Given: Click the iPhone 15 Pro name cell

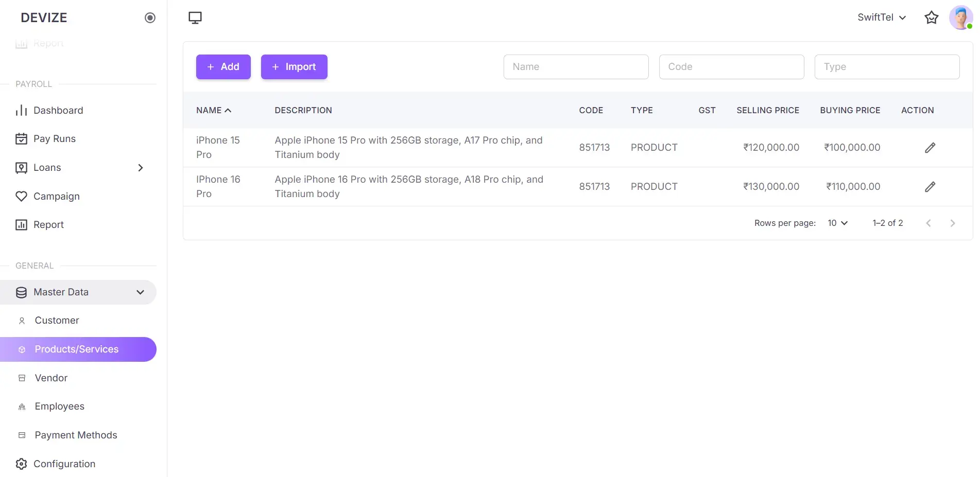Looking at the screenshot, I should (x=218, y=148).
